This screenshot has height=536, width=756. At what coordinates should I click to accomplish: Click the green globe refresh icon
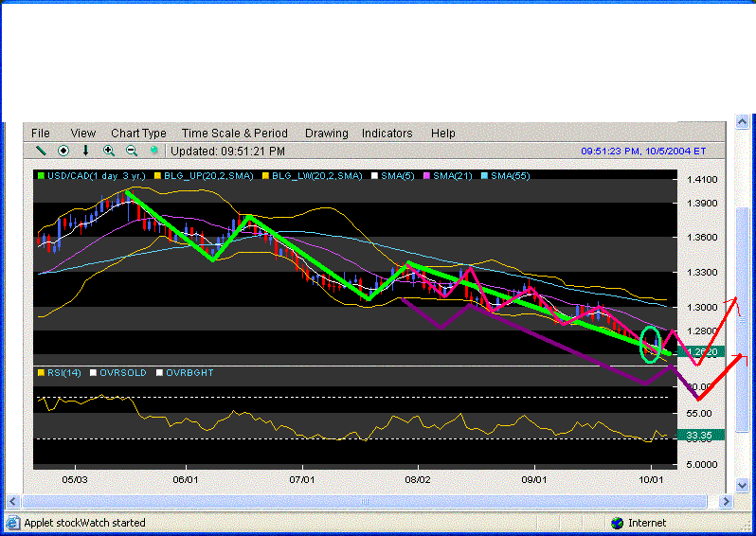click(154, 151)
